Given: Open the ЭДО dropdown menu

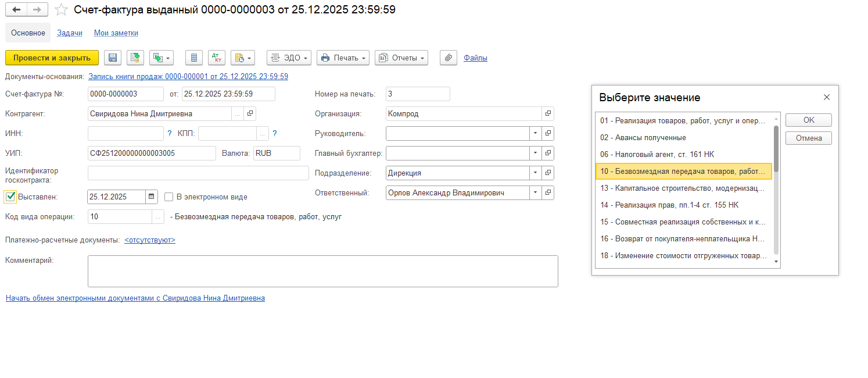Looking at the screenshot, I should coord(289,58).
